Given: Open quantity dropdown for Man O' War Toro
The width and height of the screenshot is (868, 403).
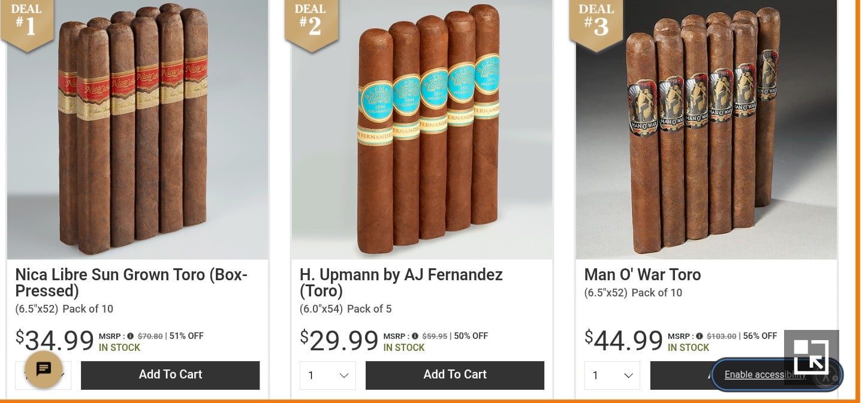Looking at the screenshot, I should point(612,375).
